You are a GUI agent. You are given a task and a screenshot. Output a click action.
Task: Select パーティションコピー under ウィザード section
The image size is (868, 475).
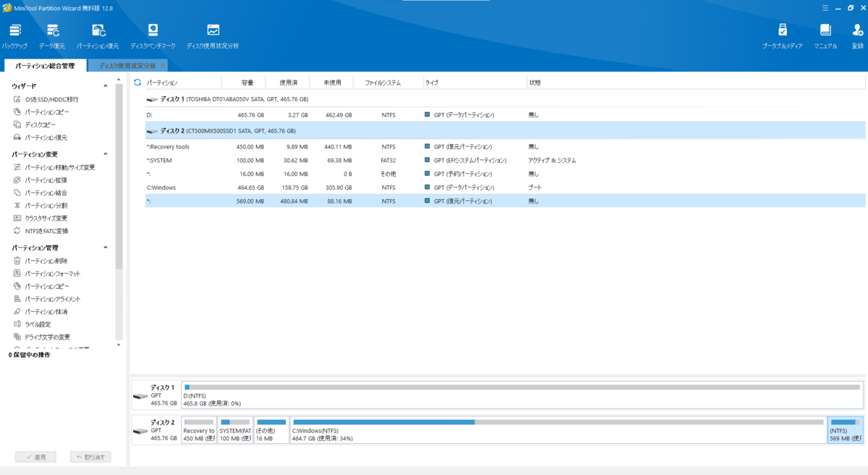coord(41,112)
